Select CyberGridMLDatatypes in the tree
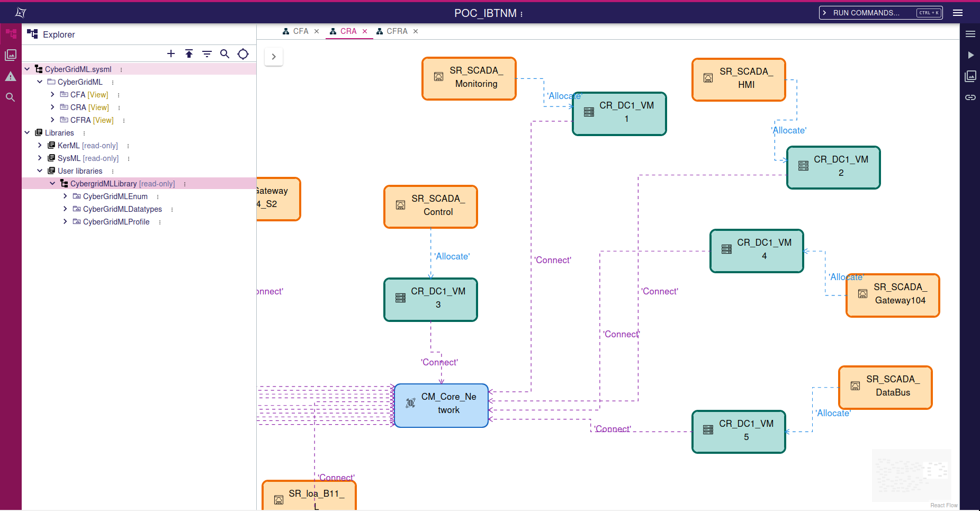 pos(122,209)
